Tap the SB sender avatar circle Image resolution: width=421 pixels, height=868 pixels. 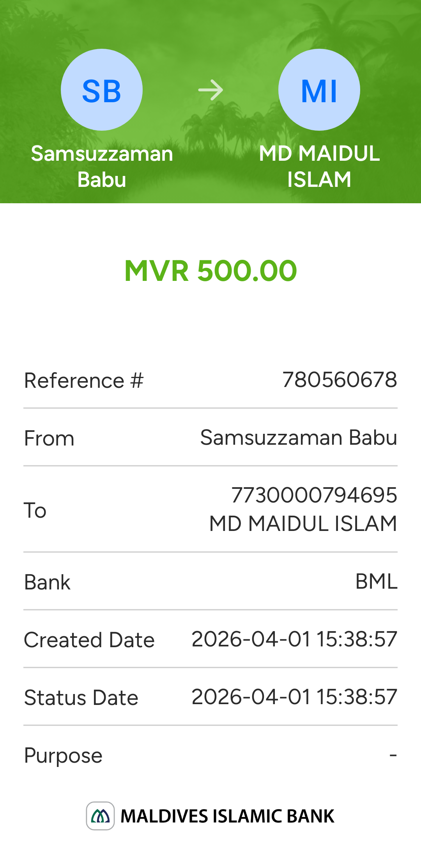pyautogui.click(x=102, y=90)
